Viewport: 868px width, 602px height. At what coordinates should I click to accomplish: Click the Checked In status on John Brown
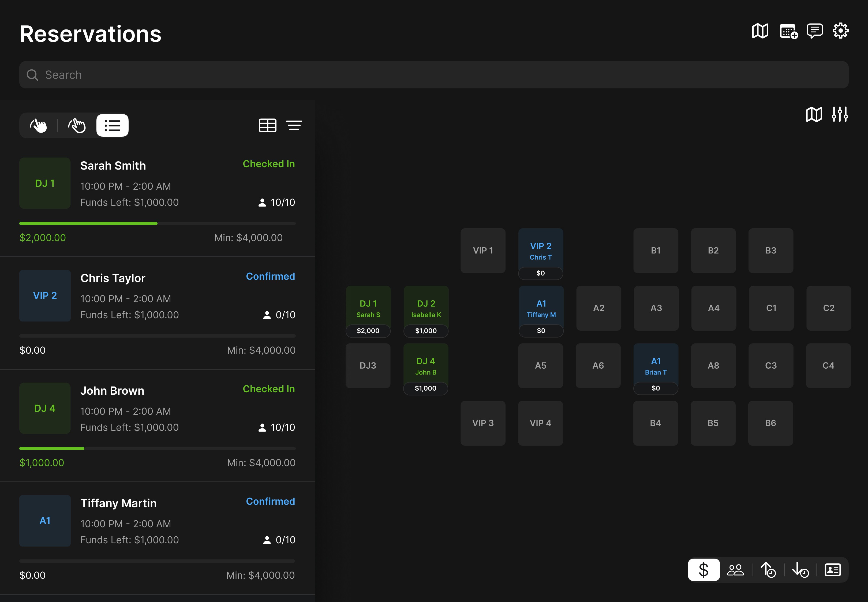point(268,389)
